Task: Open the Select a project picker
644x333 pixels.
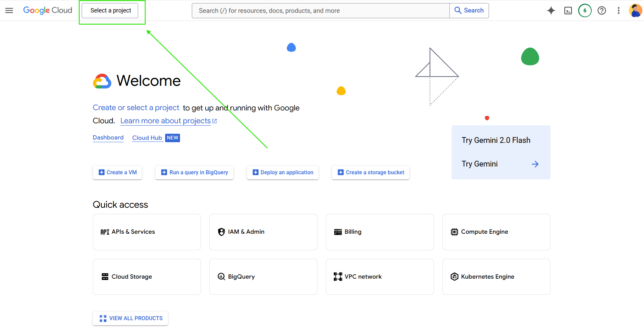Action: [x=110, y=10]
